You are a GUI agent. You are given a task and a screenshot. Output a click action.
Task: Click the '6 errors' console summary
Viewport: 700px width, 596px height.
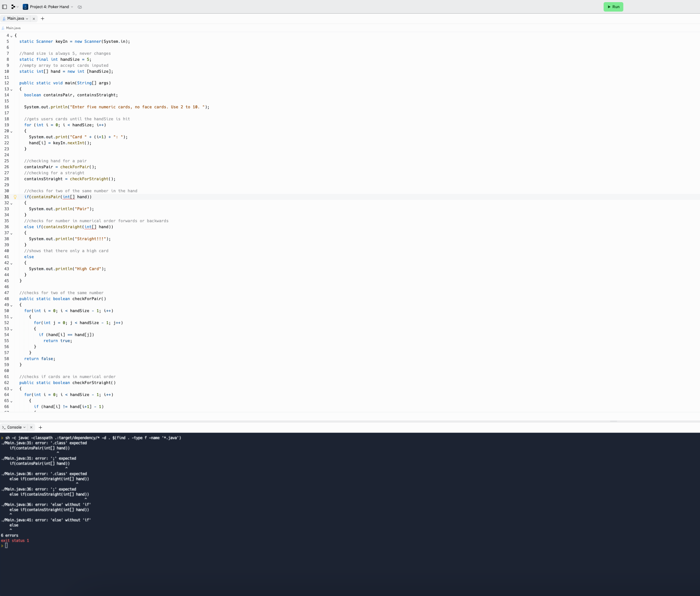[x=9, y=536]
